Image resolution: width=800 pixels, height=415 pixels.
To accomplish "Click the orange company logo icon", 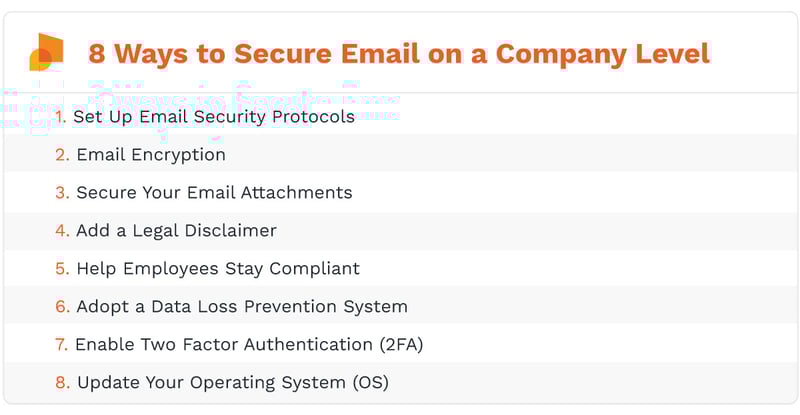I will [46, 53].
